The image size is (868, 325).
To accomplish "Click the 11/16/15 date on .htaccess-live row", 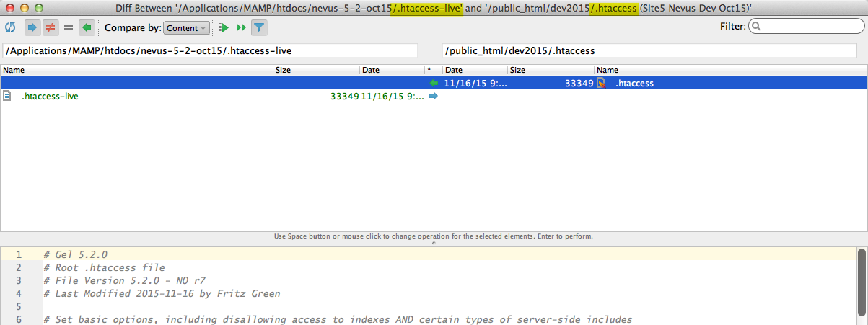I will point(393,96).
